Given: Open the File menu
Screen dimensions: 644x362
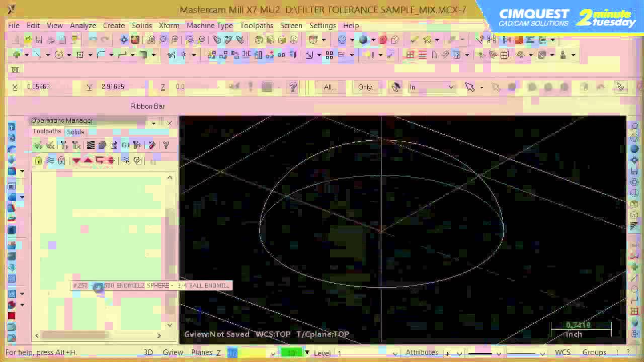Looking at the screenshot, I should pos(14,26).
